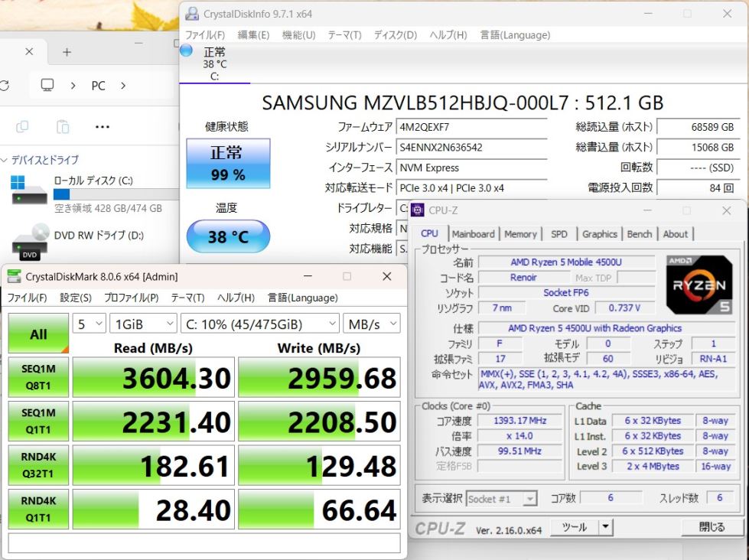Screen dimensions: 749x560
Task: Open the MB/s unit dropdown
Action: coord(371,324)
